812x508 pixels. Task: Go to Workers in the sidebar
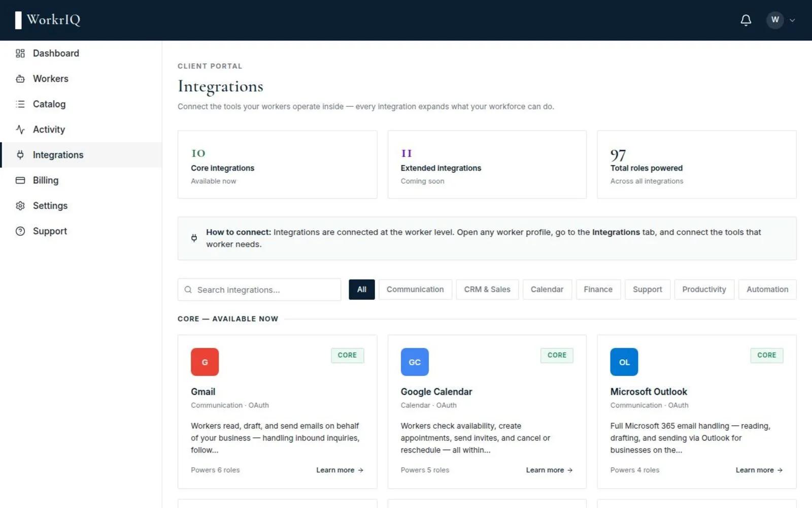coord(81,79)
